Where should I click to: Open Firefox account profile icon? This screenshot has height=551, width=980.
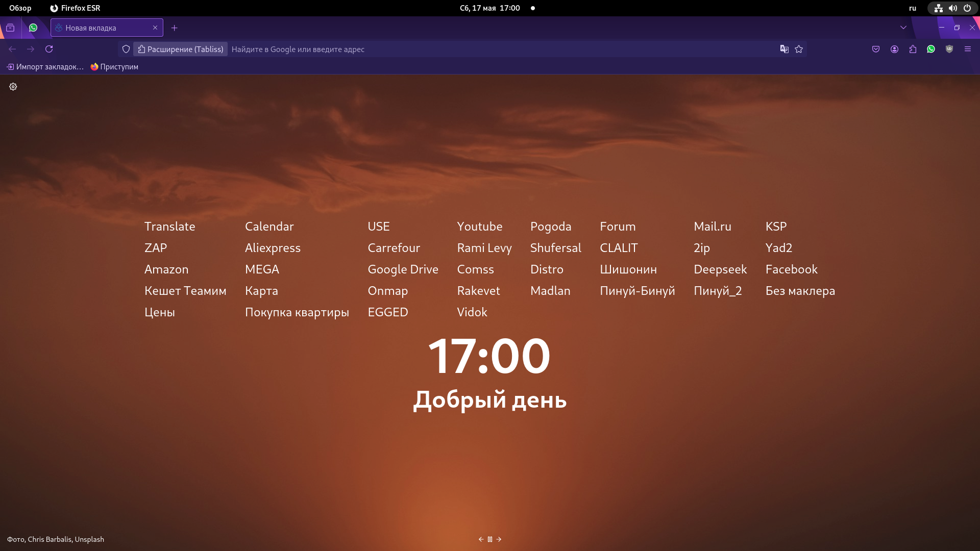tap(894, 49)
